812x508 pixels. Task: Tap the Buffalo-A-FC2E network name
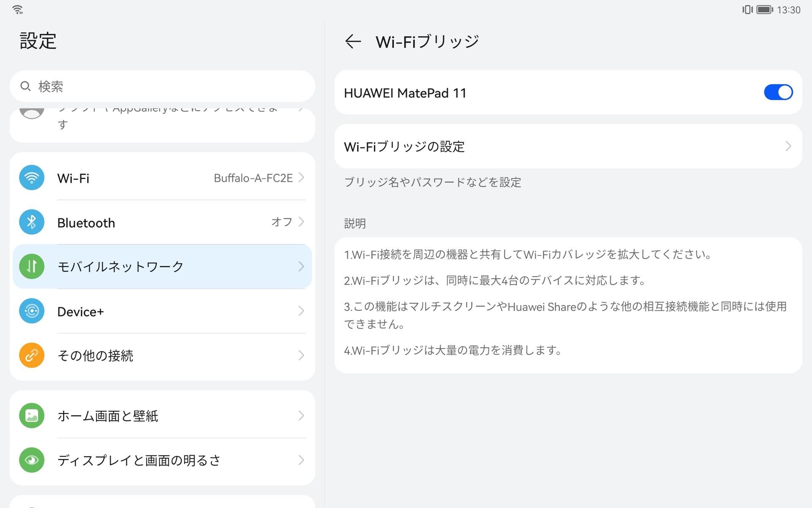pos(253,178)
